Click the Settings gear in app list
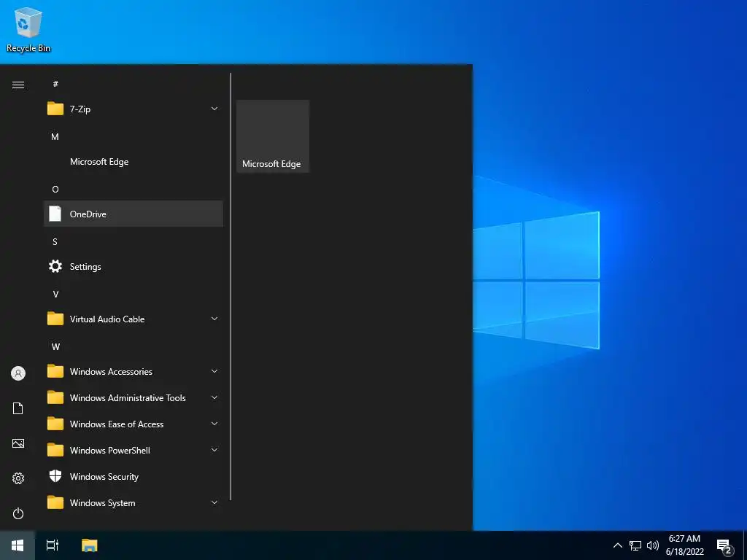Image resolution: width=747 pixels, height=560 pixels. (x=55, y=266)
